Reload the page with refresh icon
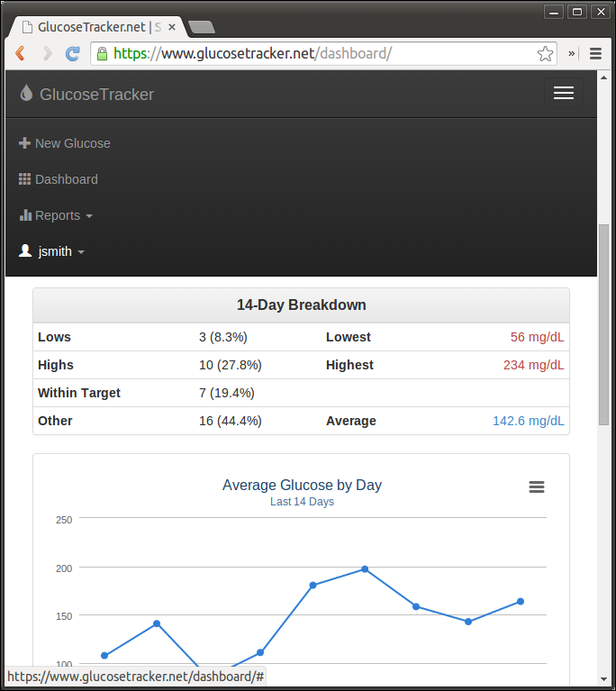This screenshot has width=616, height=691. pos(73,53)
